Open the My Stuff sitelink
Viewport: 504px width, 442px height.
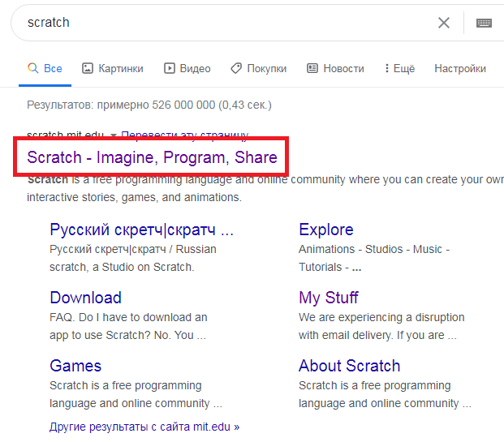pos(328,298)
